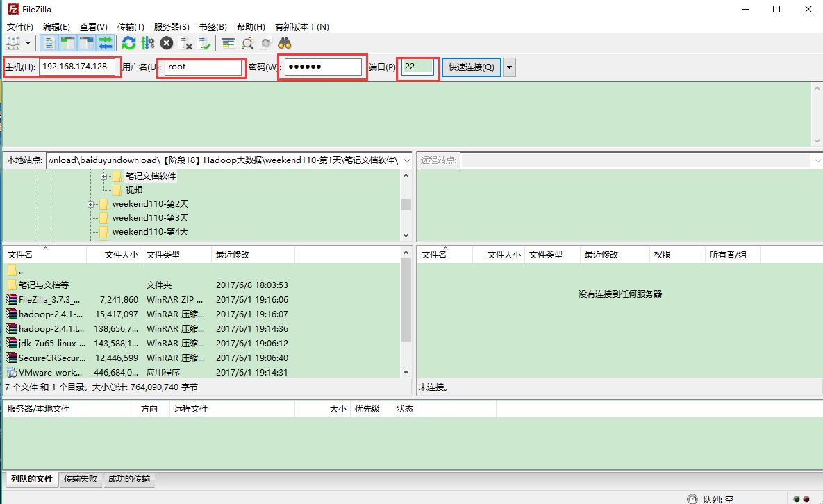The width and height of the screenshot is (823, 504).
Task: Switch to the 列队的文件 tab
Action: 32,479
